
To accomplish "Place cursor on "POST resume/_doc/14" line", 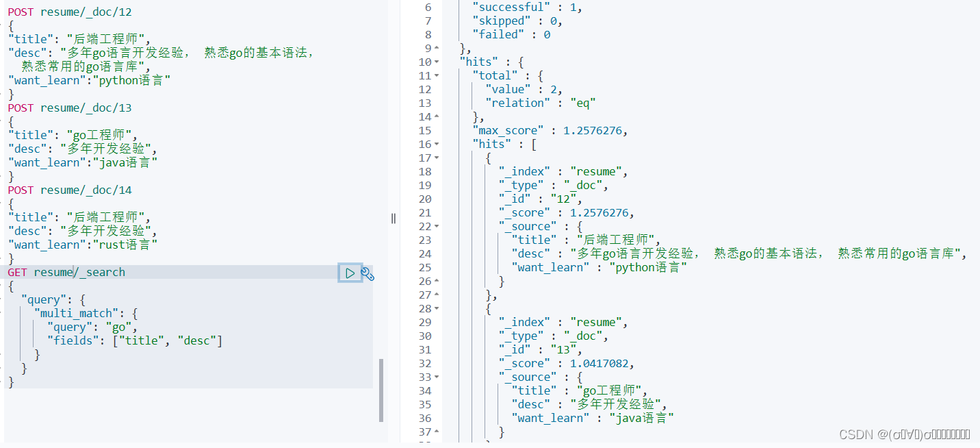I will pos(70,190).
